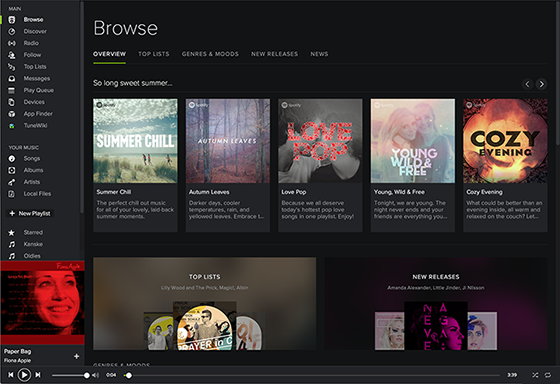Screen dimensions: 560x384
Task: Show next playlists with right chevron
Action: coord(541,84)
